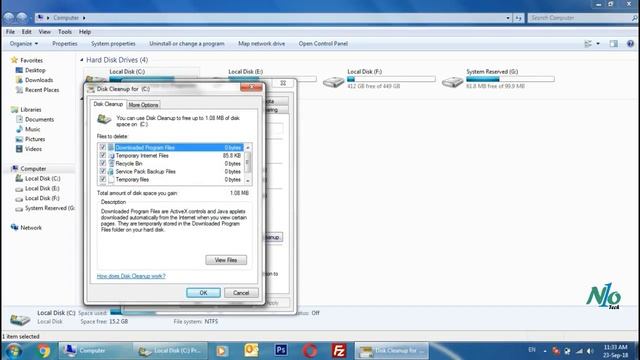
Task: Tick the Downloaded Program Files checkbox
Action: [102, 147]
